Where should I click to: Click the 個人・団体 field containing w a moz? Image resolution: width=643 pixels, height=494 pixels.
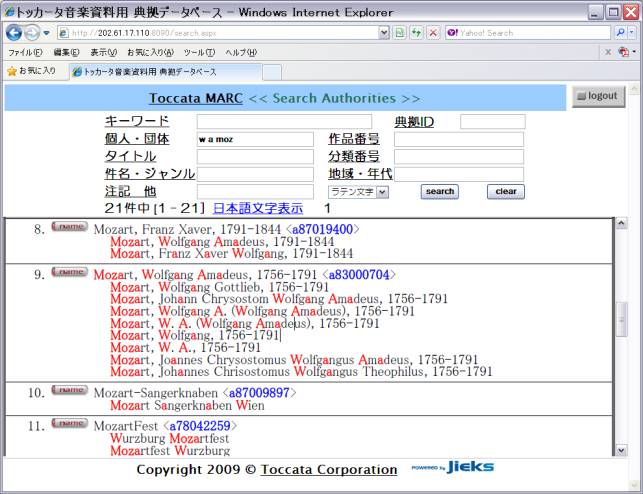point(255,139)
